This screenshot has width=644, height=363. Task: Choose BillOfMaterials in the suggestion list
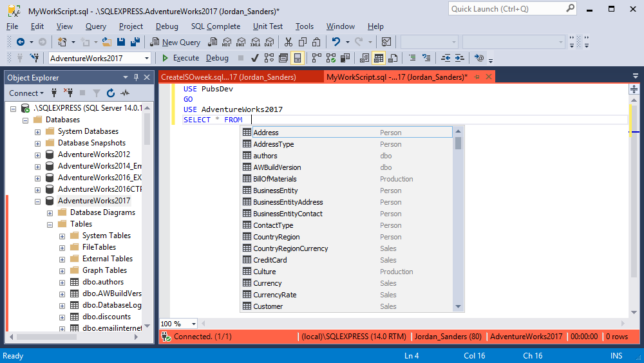click(x=346, y=179)
